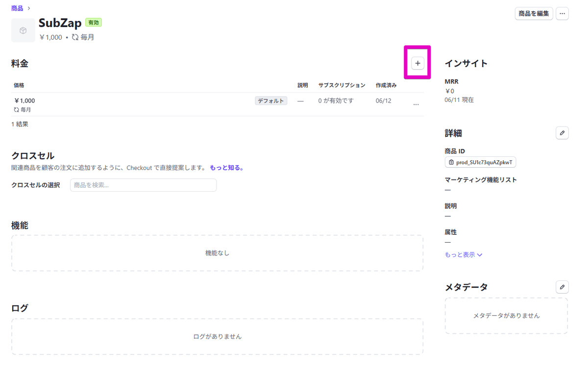Open the more options menu beside 商品を編集

pos(562,14)
